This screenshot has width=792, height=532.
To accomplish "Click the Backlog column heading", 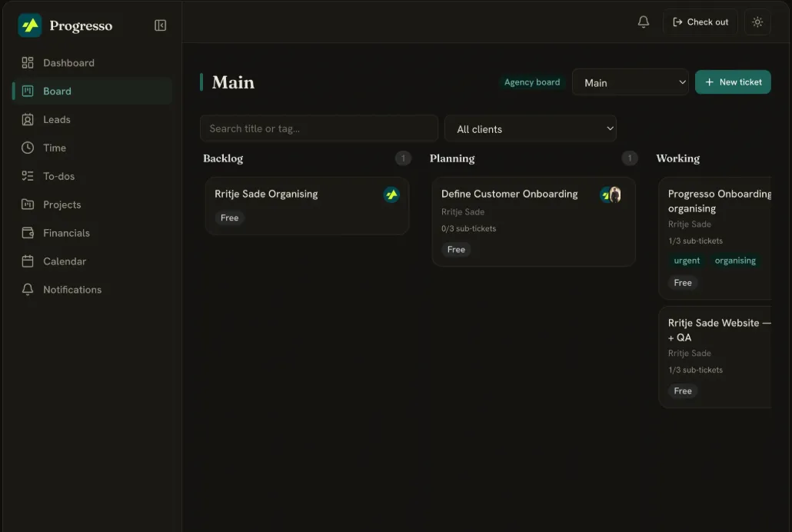I will pyautogui.click(x=223, y=158).
